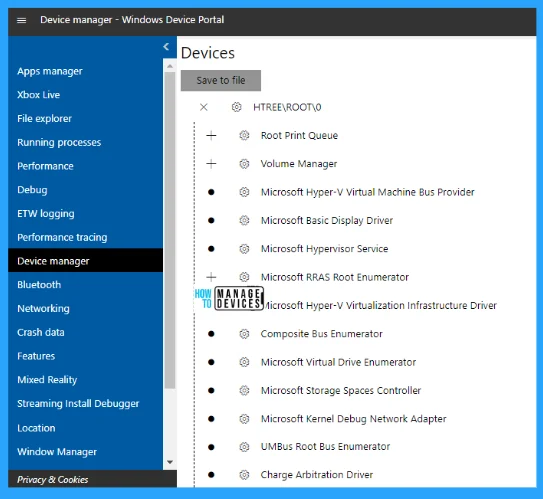Click gear icon for Charge Arbitration Driver
Screen dimensions: 543x499
pos(244,475)
